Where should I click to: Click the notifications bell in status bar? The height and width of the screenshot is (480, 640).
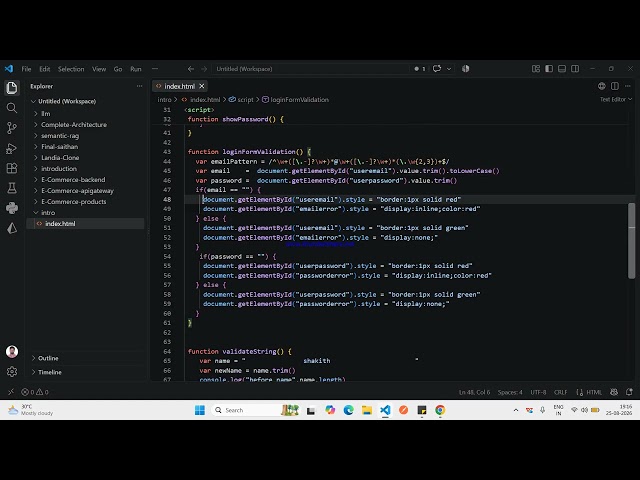(x=629, y=392)
